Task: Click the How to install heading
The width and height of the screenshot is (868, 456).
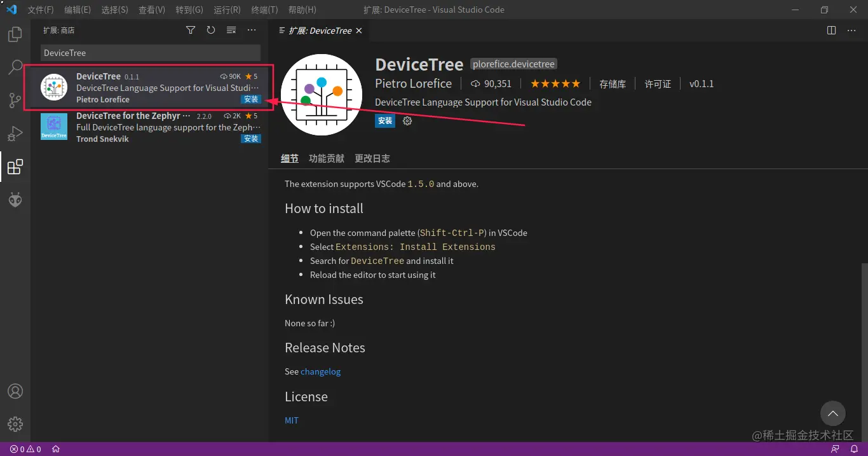Action: (x=324, y=209)
